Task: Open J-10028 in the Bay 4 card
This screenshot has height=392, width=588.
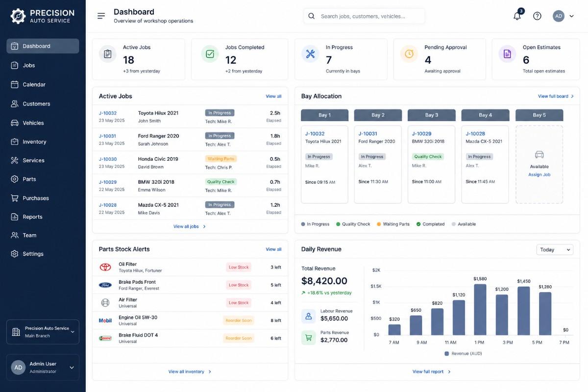Action: (475, 134)
